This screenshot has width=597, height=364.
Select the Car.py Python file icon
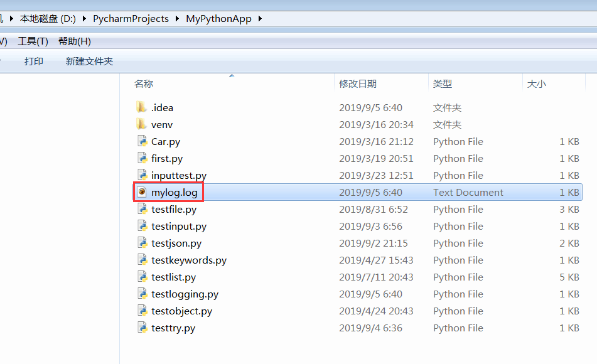coord(143,141)
